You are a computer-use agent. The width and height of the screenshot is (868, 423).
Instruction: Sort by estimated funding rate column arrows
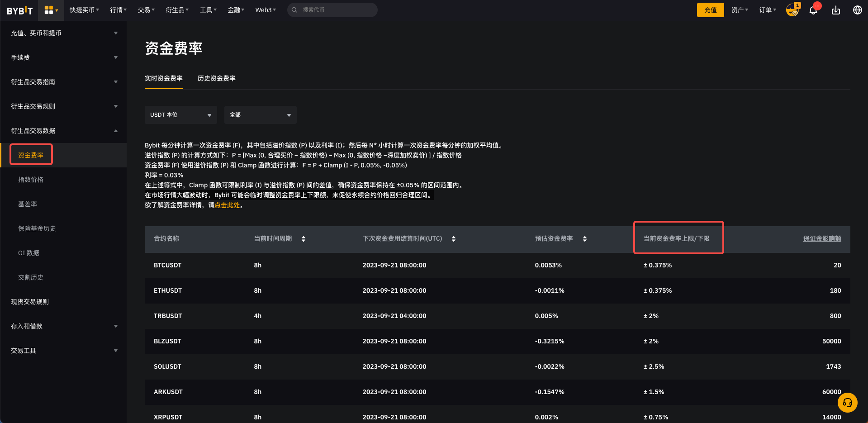click(585, 239)
